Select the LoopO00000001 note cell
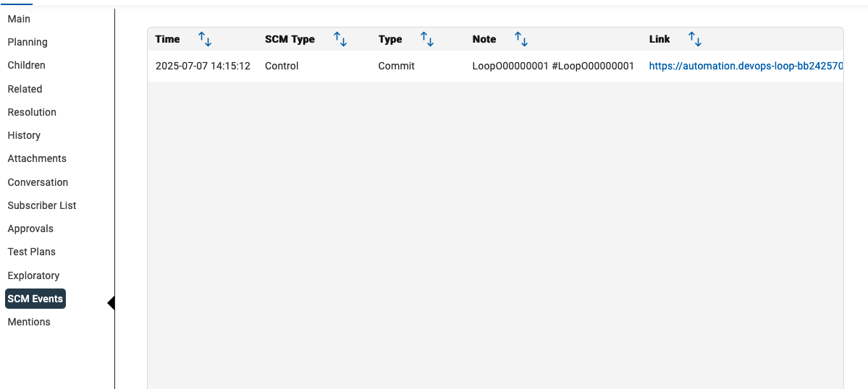 tap(553, 67)
